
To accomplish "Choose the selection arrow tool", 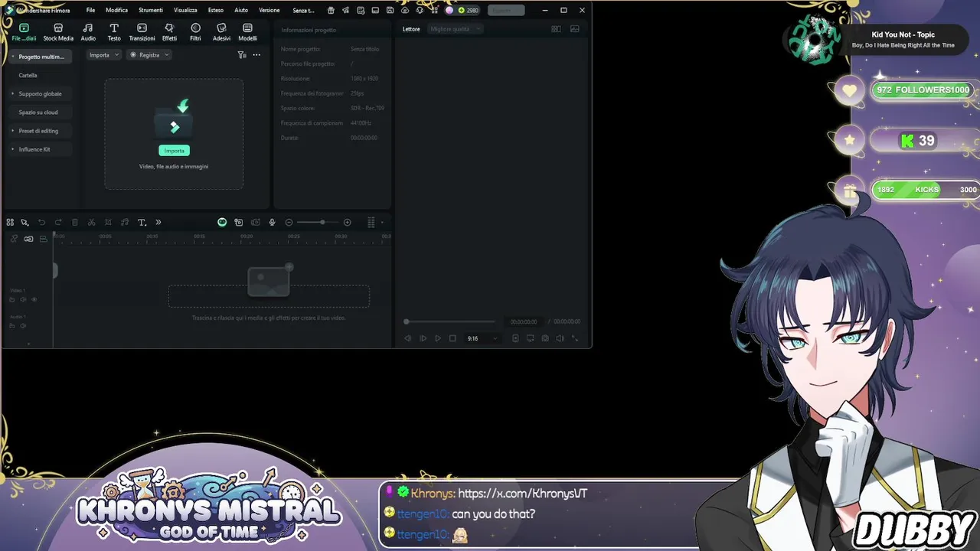I will click(24, 222).
